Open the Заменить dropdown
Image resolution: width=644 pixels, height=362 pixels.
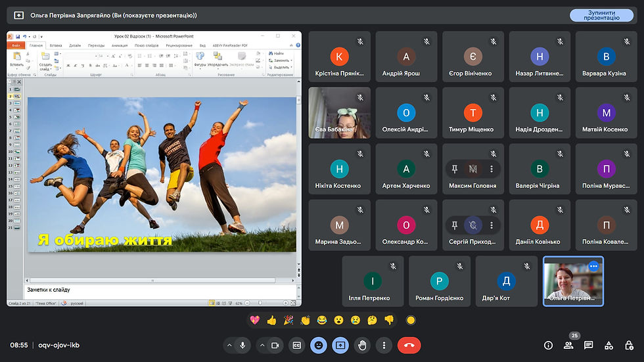click(281, 60)
